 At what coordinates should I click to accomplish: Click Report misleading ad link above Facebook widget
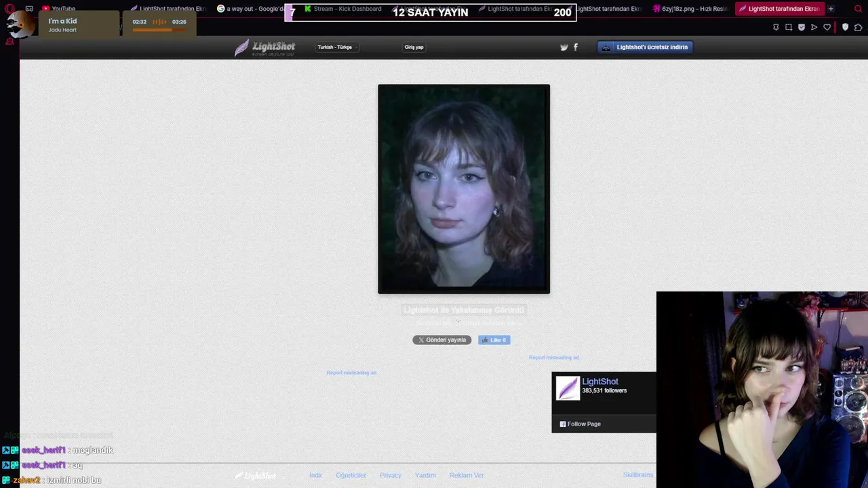[x=554, y=357]
